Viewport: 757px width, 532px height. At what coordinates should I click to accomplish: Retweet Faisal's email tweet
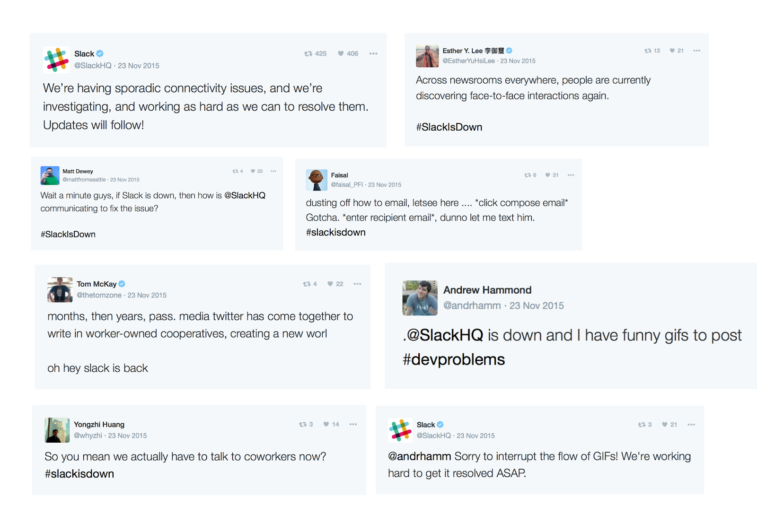[527, 175]
